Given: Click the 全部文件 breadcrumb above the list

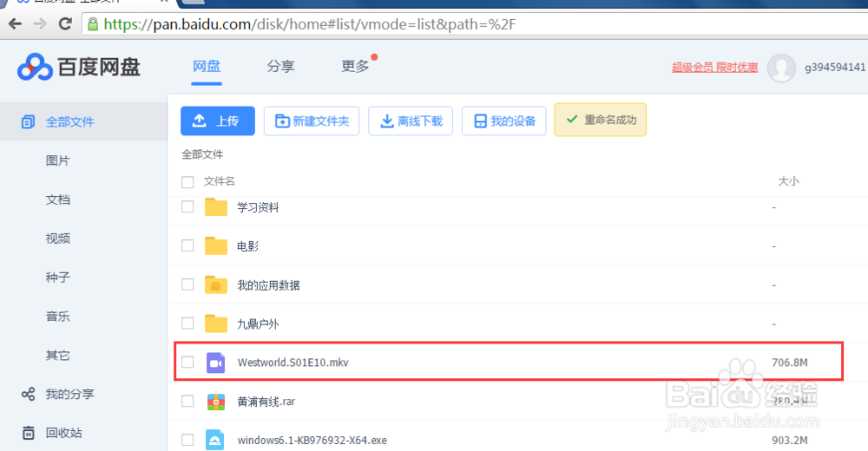Looking at the screenshot, I should click(x=202, y=154).
